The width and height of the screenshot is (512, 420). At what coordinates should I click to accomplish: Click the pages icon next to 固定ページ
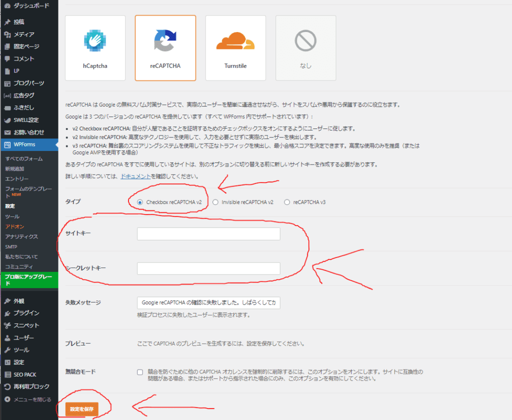pyautogui.click(x=7, y=46)
